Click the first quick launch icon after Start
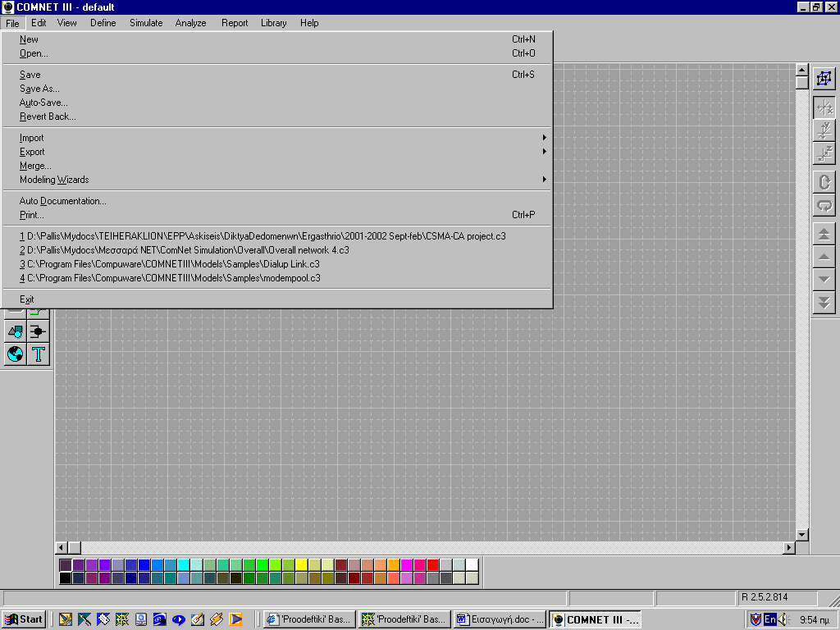Image resolution: width=840 pixels, height=630 pixels. pos(66,619)
